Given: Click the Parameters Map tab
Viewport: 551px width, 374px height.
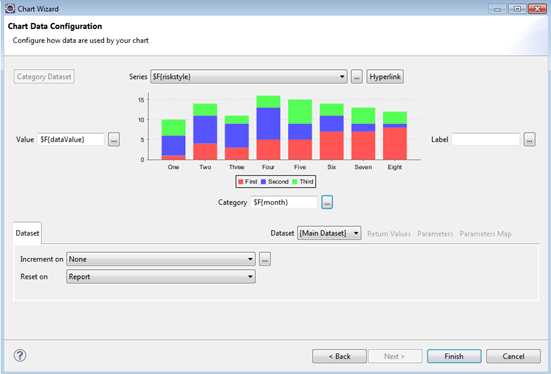Looking at the screenshot, I should coord(485,234).
